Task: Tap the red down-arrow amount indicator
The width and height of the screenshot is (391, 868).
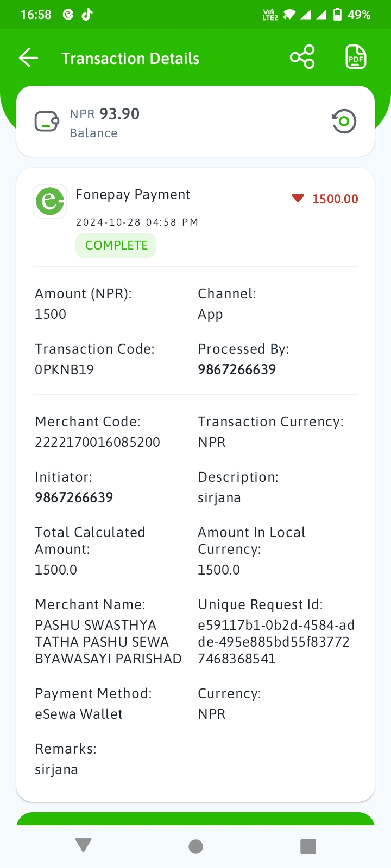Action: [298, 199]
